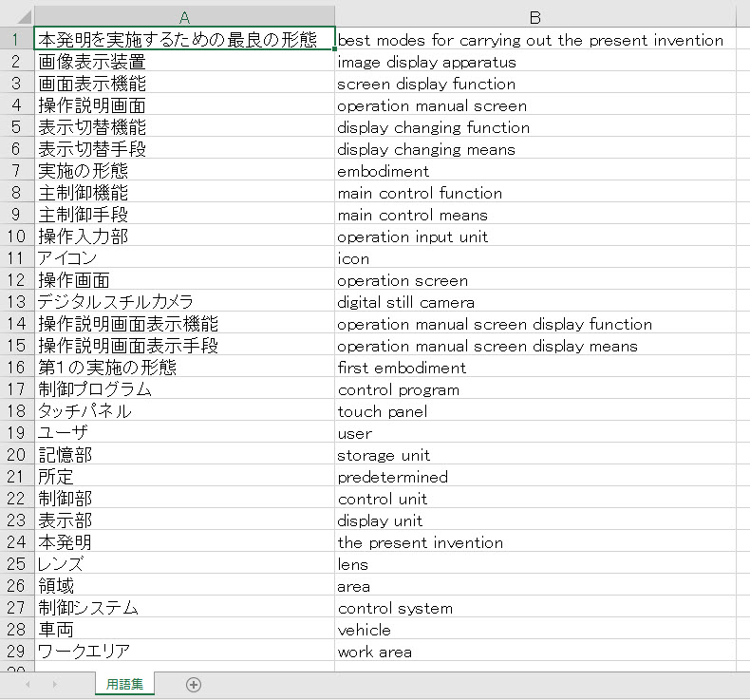Select the 'digital still camera' cell
The image size is (750, 700).
click(534, 302)
